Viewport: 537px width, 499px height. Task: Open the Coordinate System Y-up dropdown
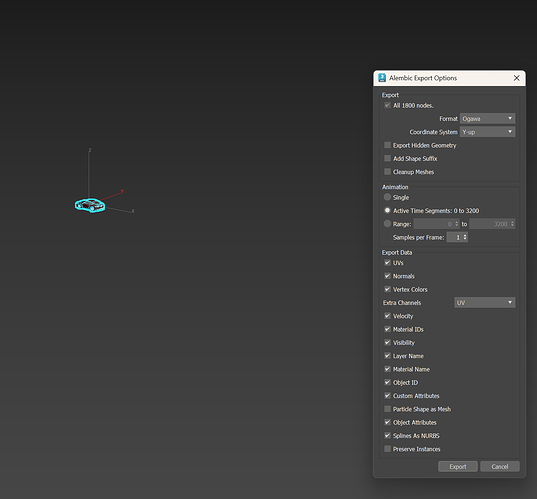[x=487, y=132]
